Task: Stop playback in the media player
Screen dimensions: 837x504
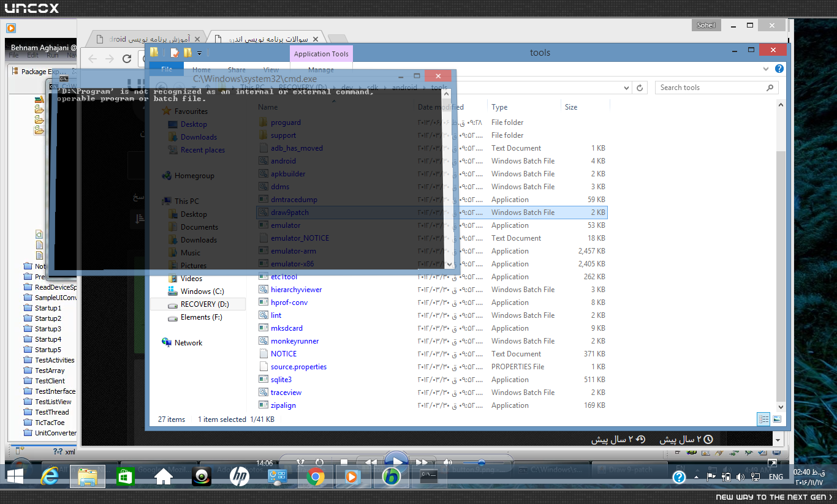Action: tap(344, 462)
